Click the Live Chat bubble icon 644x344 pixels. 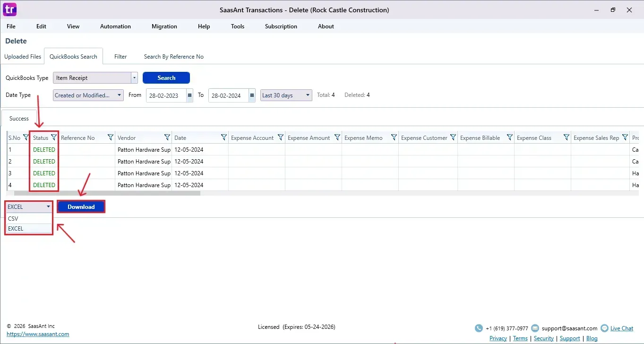pyautogui.click(x=604, y=328)
